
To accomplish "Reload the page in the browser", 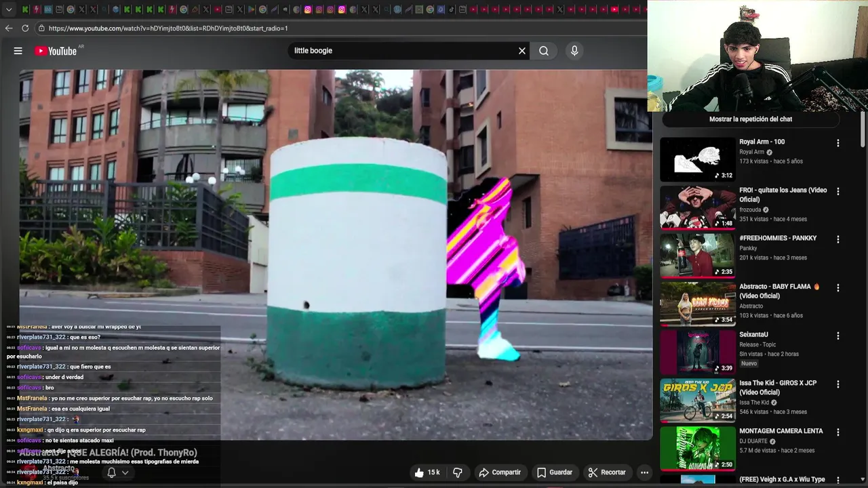I will point(25,28).
